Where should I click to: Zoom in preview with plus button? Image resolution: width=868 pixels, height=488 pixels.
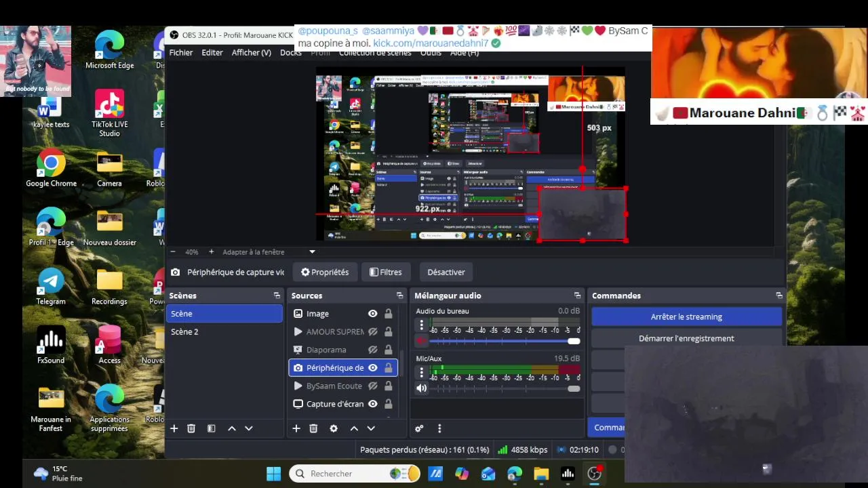click(211, 251)
